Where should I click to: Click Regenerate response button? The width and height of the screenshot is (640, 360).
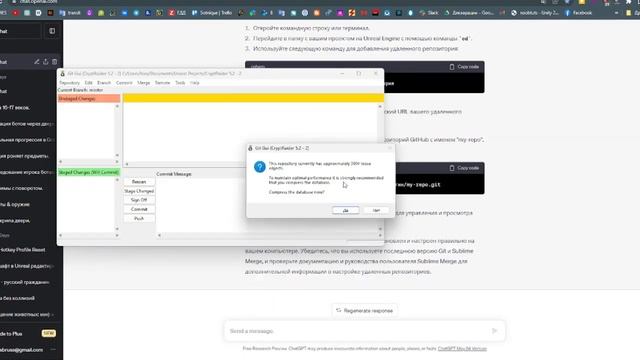pyautogui.click(x=364, y=311)
